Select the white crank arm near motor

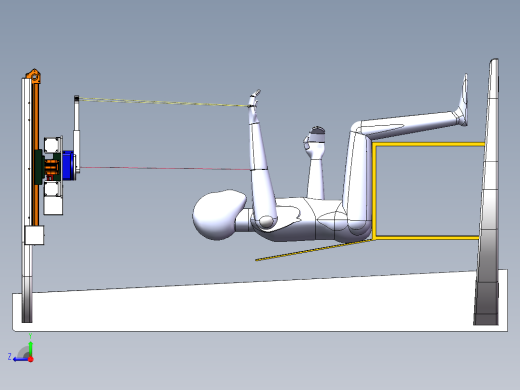coord(77,133)
